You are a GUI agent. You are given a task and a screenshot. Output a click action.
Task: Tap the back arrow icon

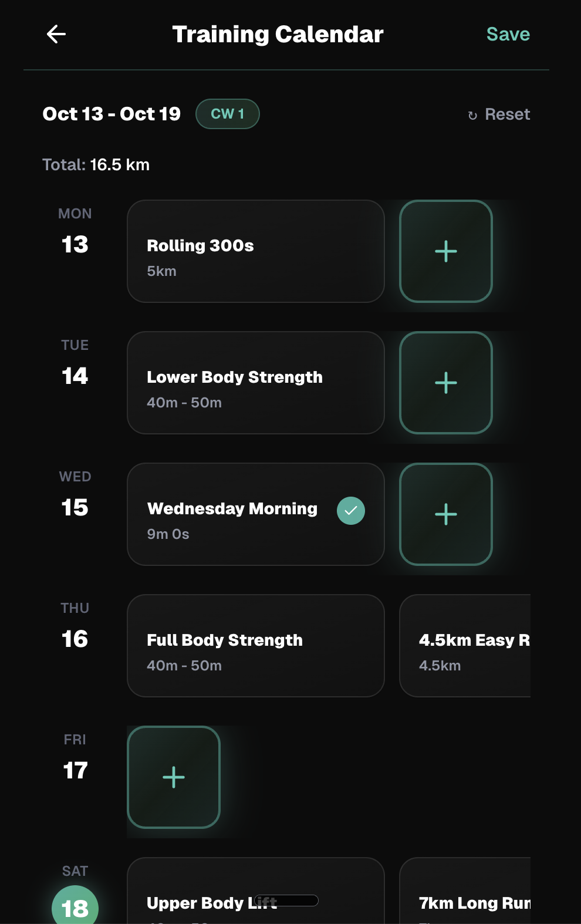coord(56,34)
